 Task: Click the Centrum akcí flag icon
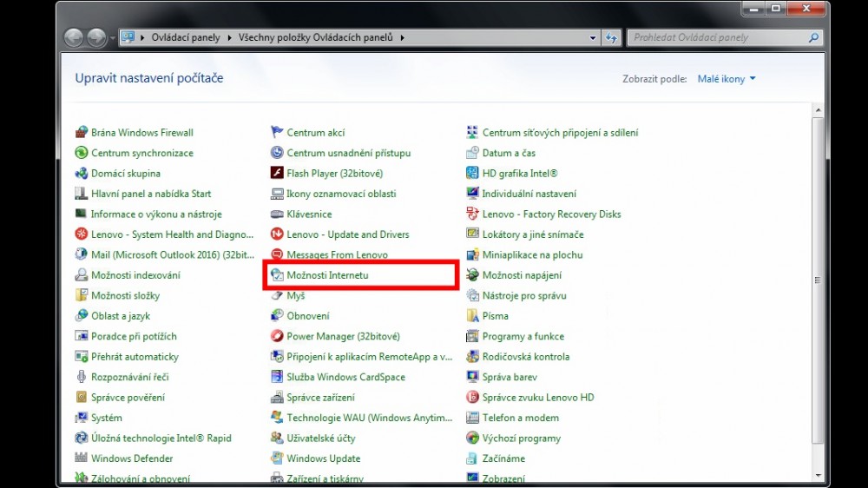pos(277,133)
